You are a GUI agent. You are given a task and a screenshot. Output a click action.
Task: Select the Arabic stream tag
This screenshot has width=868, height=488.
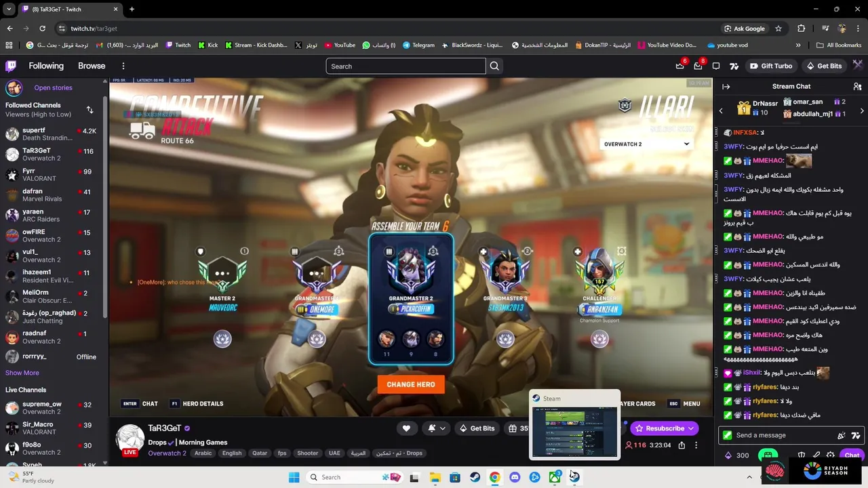pos(203,453)
